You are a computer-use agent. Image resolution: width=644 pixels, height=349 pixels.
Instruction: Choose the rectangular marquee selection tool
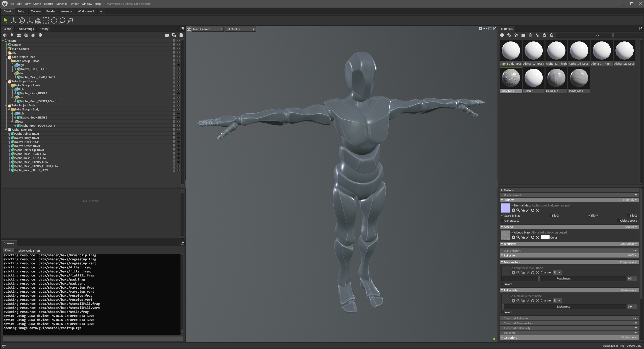(x=46, y=20)
